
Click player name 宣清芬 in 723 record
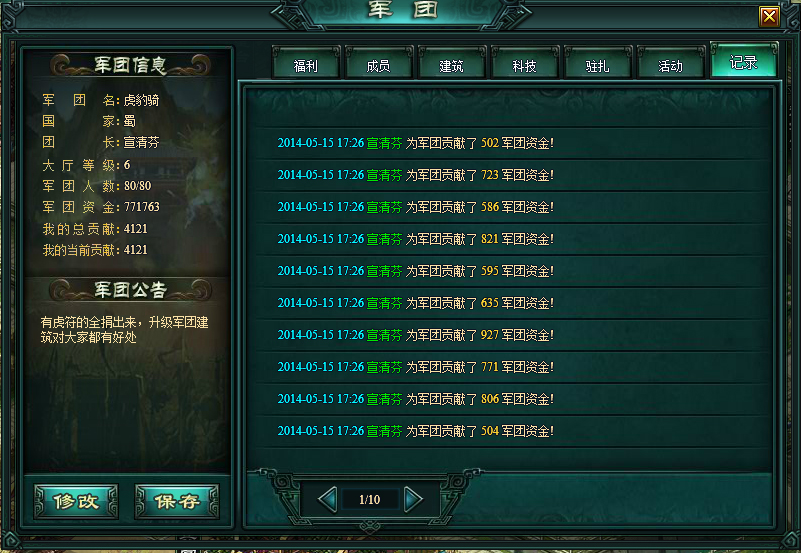coord(385,175)
